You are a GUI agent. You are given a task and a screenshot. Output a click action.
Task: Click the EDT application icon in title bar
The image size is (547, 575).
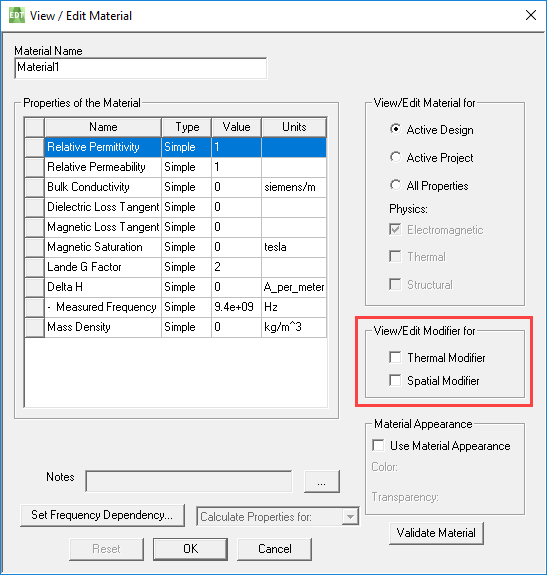pos(16,15)
